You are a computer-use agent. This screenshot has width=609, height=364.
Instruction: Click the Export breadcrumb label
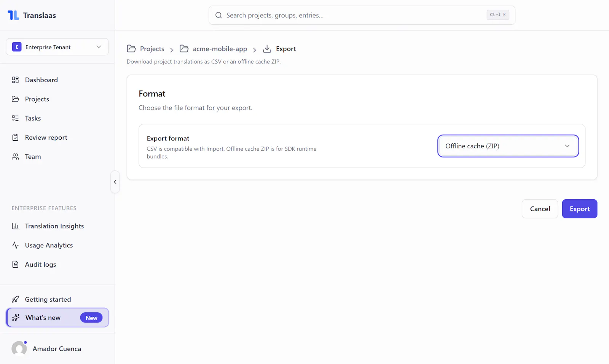[x=286, y=49]
